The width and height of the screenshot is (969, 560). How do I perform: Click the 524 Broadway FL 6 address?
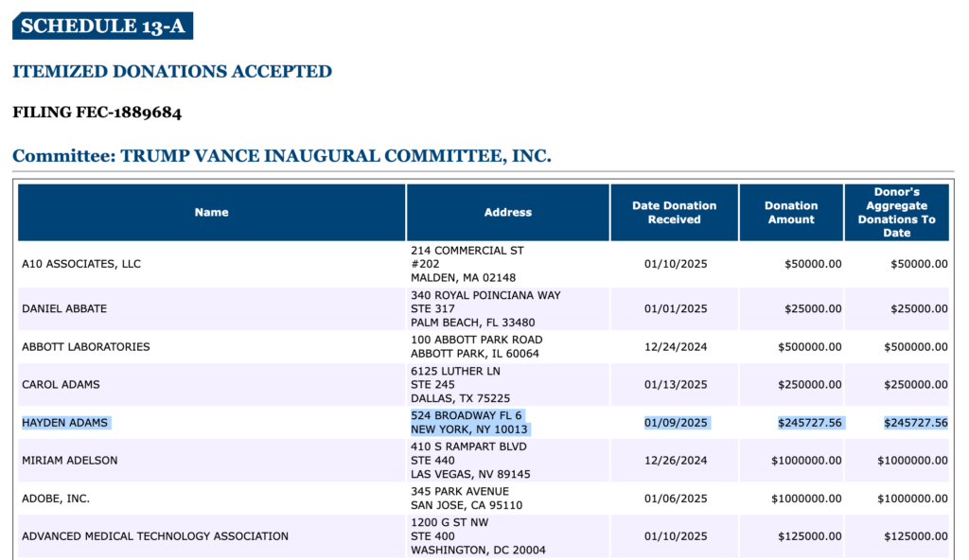pos(467,415)
